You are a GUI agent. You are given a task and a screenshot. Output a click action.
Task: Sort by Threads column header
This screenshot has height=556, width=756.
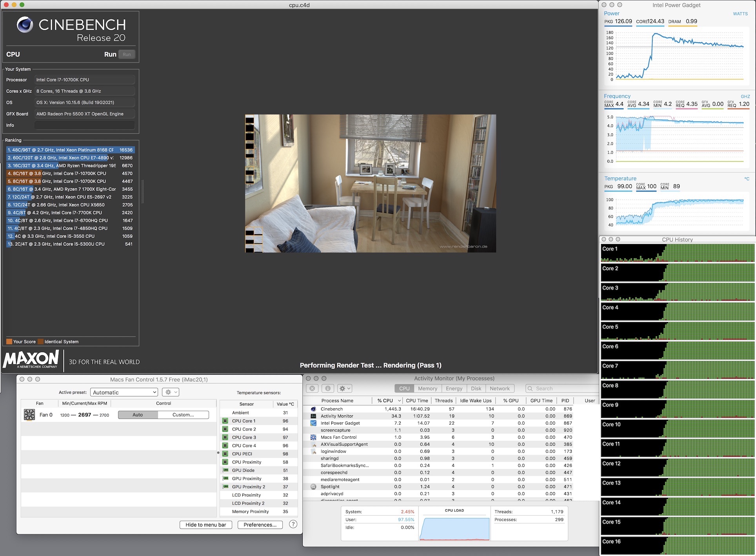click(443, 400)
